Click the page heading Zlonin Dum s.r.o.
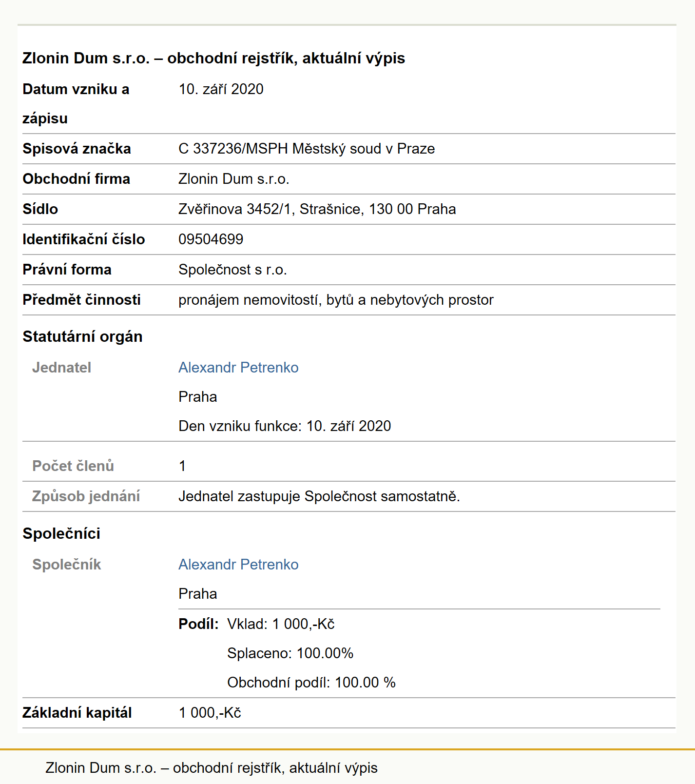The image size is (695, 784). click(213, 58)
